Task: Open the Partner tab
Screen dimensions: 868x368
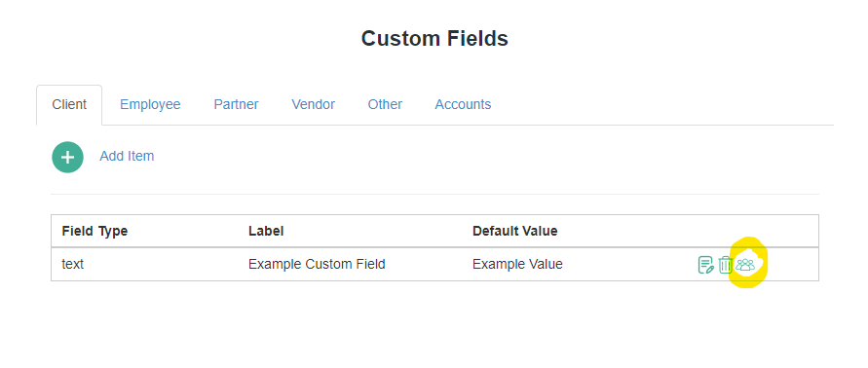Action: (x=237, y=104)
